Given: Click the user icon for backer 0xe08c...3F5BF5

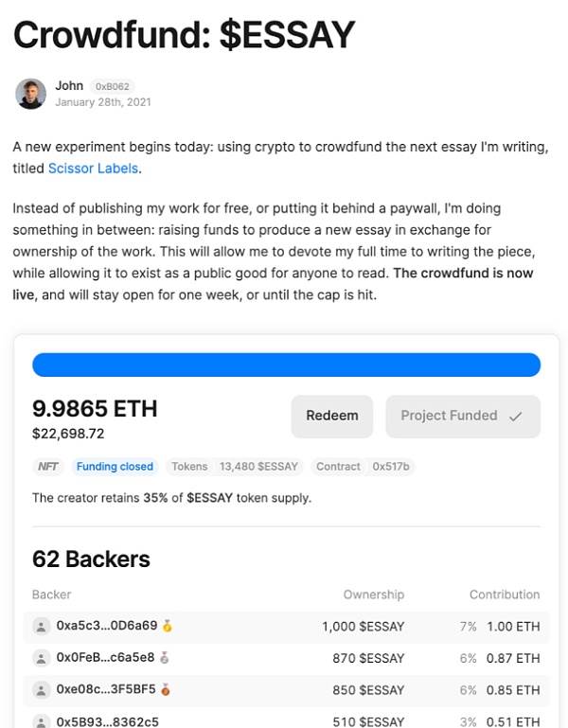Looking at the screenshot, I should 41,690.
